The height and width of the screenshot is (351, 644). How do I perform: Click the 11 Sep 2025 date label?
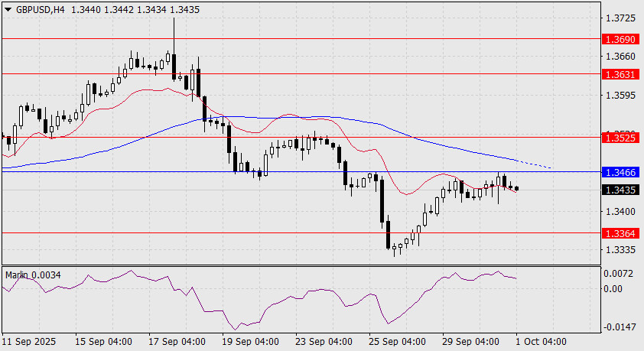tap(29, 342)
